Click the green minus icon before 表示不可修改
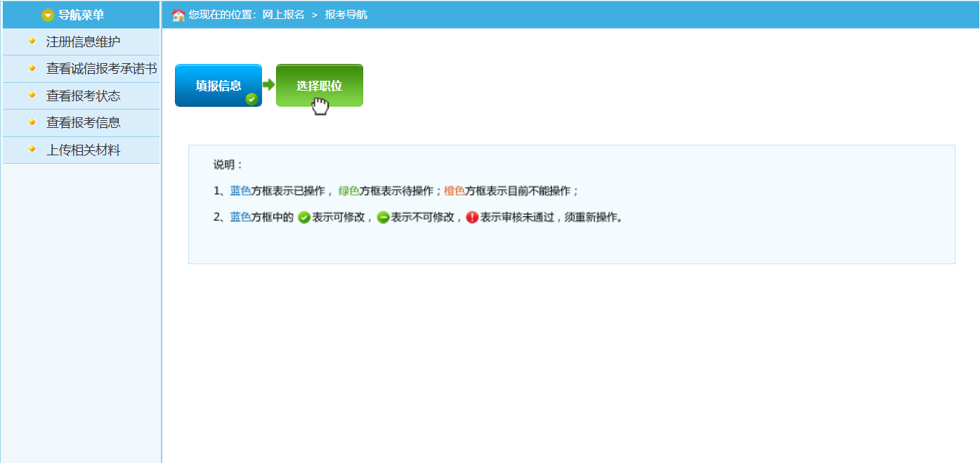980x463 pixels. [x=383, y=218]
